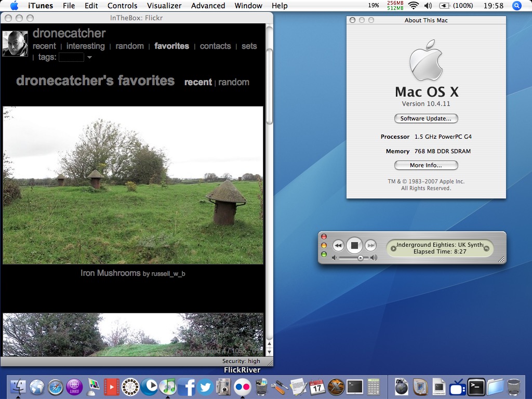The width and height of the screenshot is (532, 399).
Task: Click the volume icon in menu bar
Action: 428,5
